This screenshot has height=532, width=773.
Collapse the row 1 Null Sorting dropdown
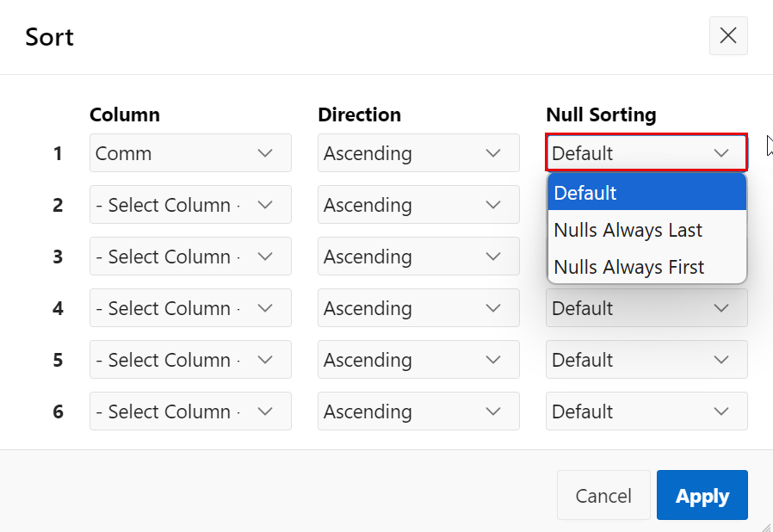click(646, 153)
